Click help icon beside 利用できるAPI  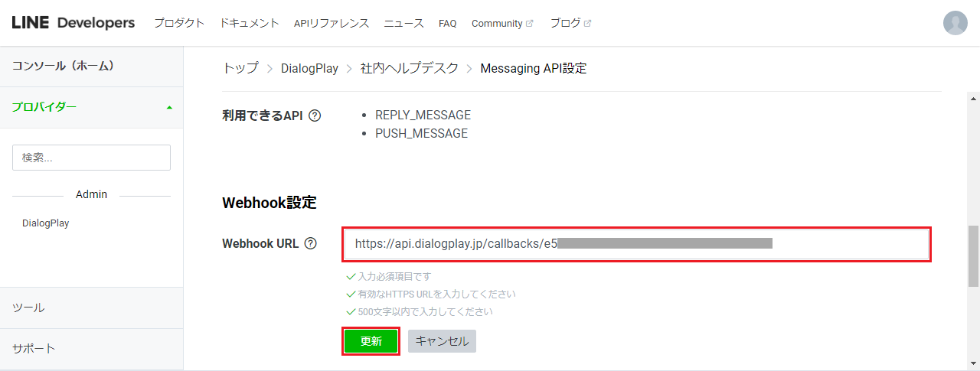pyautogui.click(x=314, y=116)
